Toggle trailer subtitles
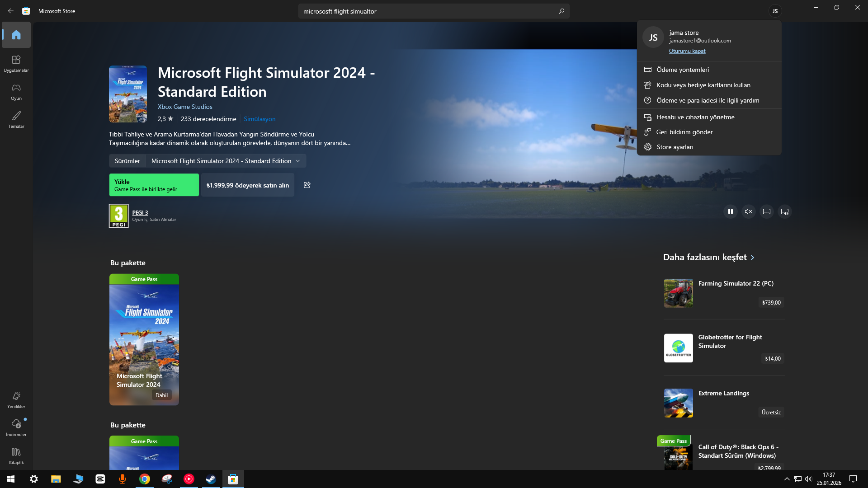The height and width of the screenshot is (488, 868). tap(767, 211)
